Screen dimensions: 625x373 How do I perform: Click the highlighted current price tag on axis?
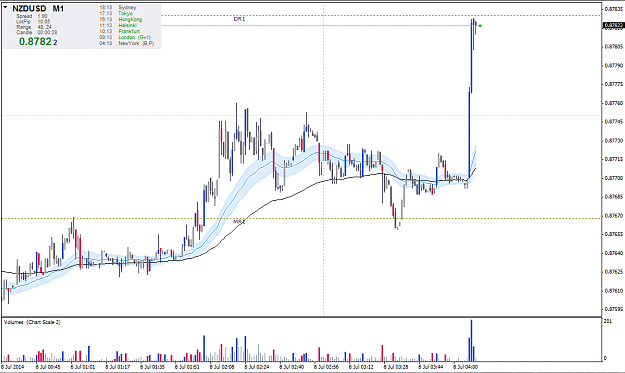click(613, 26)
